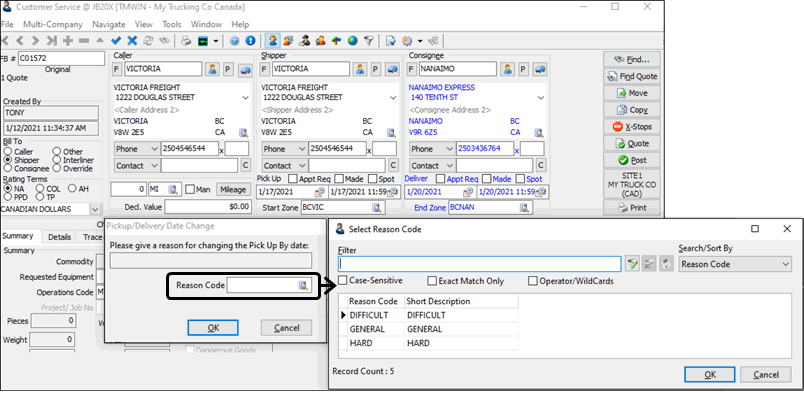The image size is (804, 393).
Task: Check Pick Up Appt Req checkbox
Action: coord(293,179)
